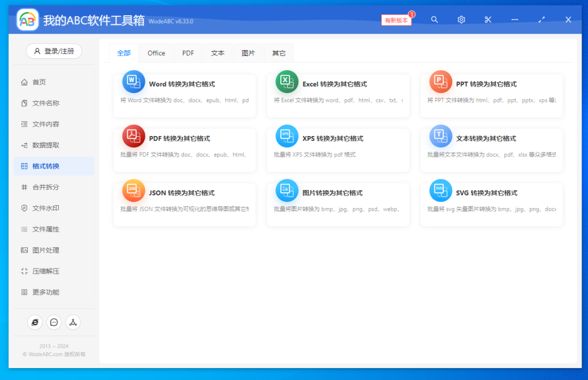This screenshot has width=588, height=380.
Task: Go to 首页 home page
Action: 53,82
